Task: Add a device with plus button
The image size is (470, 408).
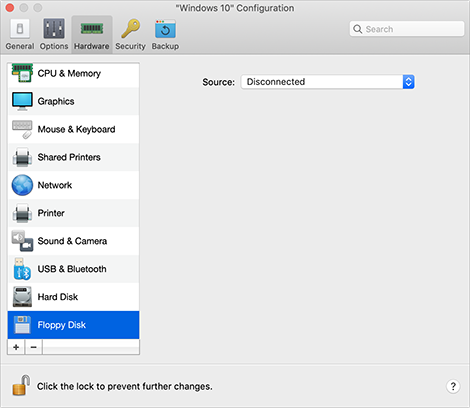Action: tap(16, 347)
